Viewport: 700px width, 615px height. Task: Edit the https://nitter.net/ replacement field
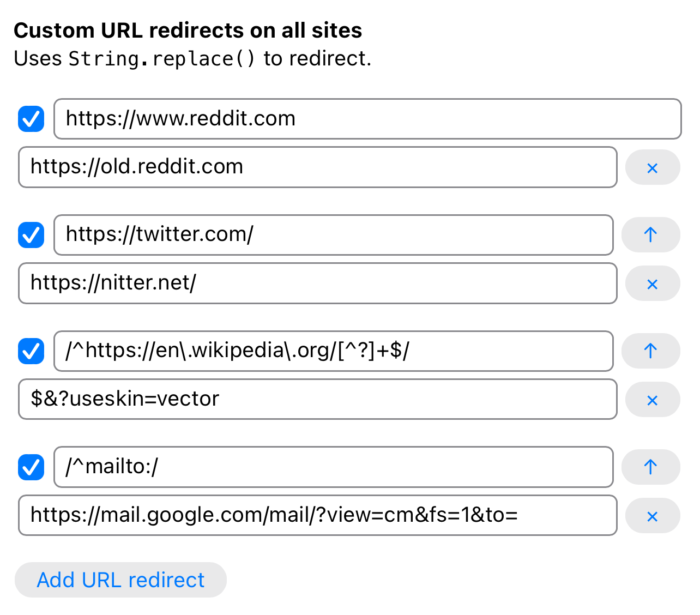[317, 283]
